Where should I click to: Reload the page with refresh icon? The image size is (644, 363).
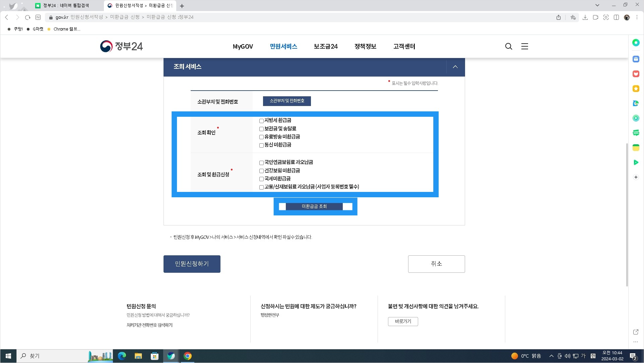(x=28, y=17)
